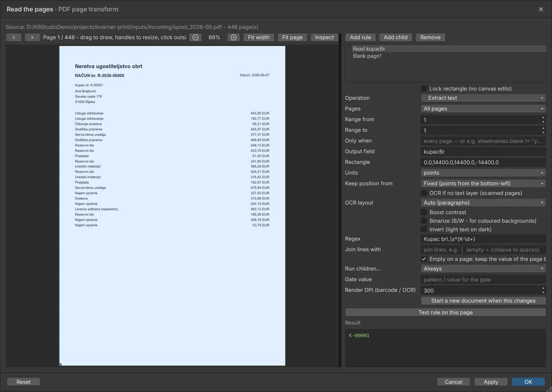552x392 pixels.
Task: Click the PDF page preview thumbnail
Action: pos(172,206)
